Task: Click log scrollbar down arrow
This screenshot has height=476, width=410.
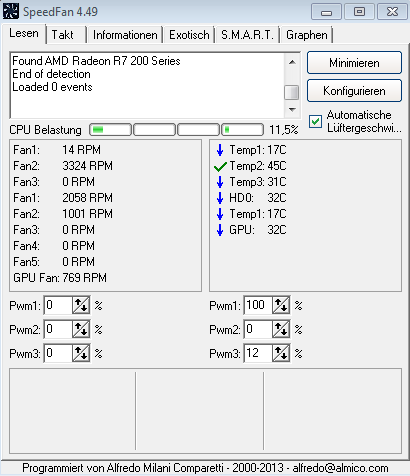Action: (x=292, y=109)
